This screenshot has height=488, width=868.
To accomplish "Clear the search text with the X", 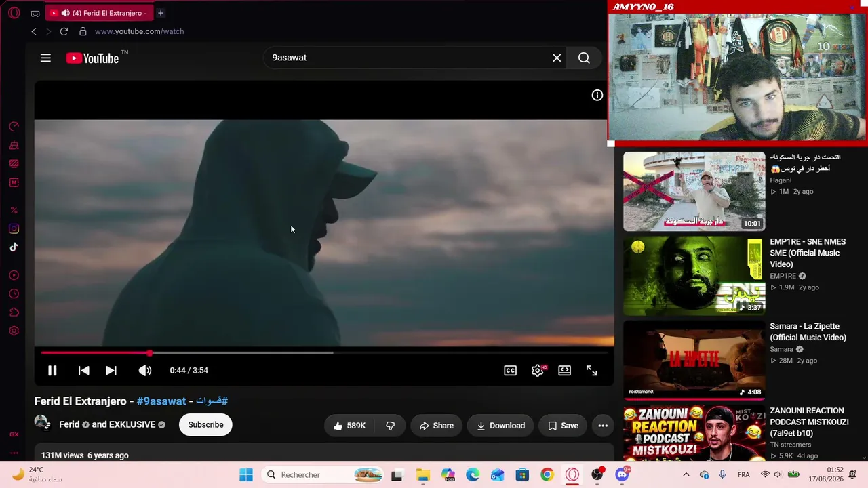I will pyautogui.click(x=557, y=58).
